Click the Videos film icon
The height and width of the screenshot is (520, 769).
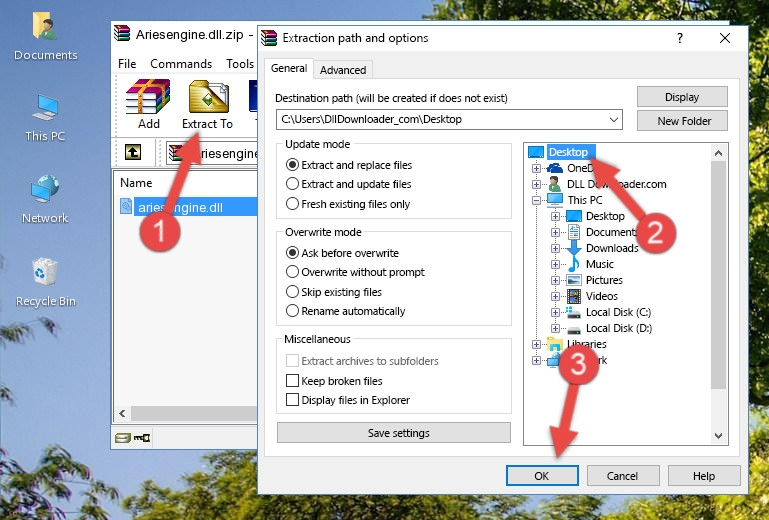(x=574, y=296)
